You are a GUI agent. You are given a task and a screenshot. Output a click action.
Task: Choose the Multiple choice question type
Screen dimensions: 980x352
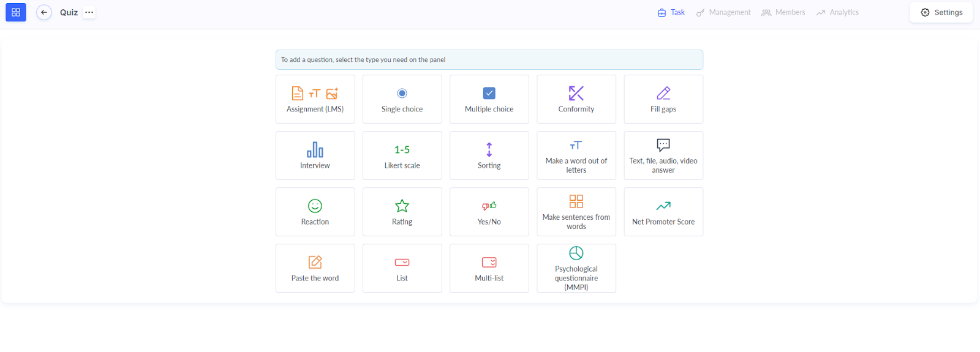489,99
